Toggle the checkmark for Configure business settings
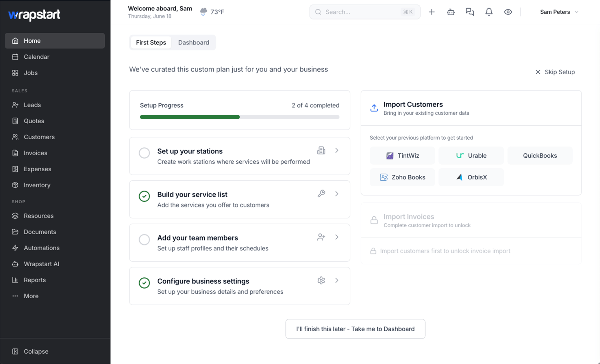This screenshot has height=364, width=600. coord(144,283)
